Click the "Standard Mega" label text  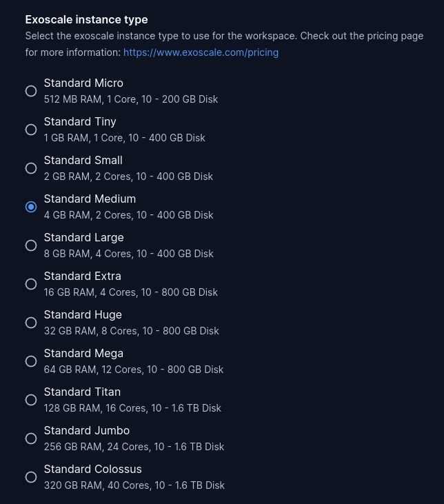click(x=83, y=354)
